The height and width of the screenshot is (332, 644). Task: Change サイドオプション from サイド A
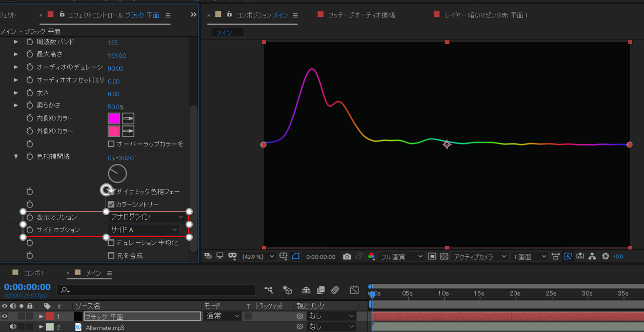point(145,230)
